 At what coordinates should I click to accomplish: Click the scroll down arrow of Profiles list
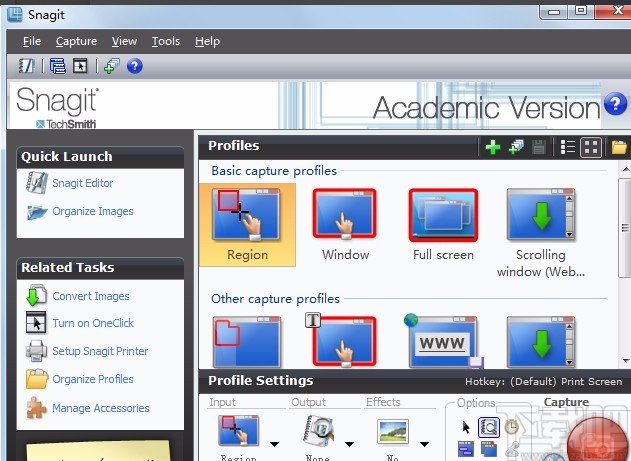(x=626, y=360)
